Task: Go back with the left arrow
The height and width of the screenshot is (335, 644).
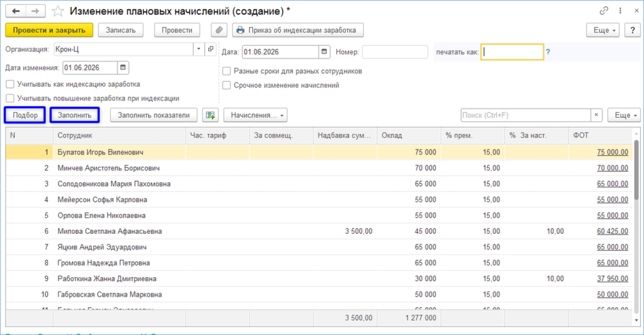Action: pyautogui.click(x=16, y=11)
